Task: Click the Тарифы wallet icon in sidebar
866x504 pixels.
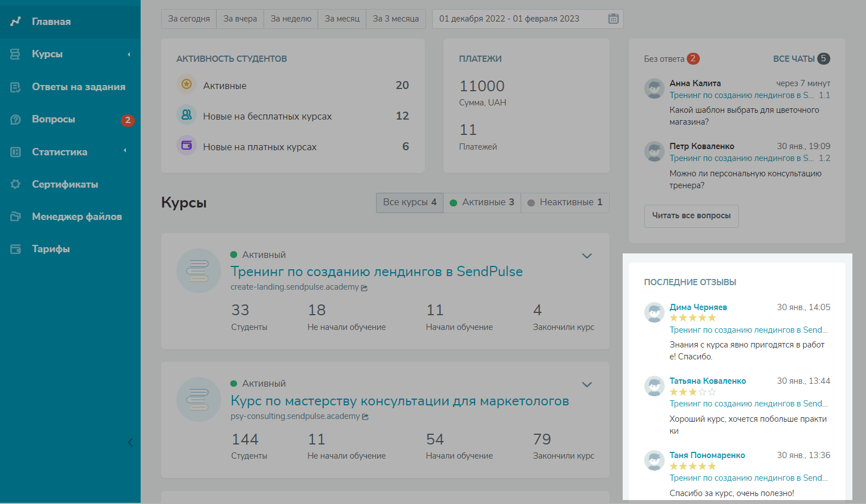Action: [15, 249]
